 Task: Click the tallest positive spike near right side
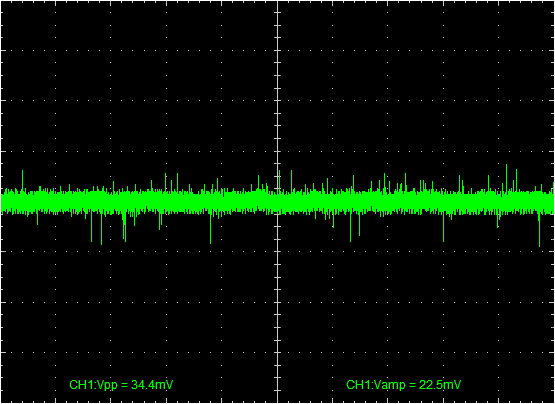pos(507,177)
